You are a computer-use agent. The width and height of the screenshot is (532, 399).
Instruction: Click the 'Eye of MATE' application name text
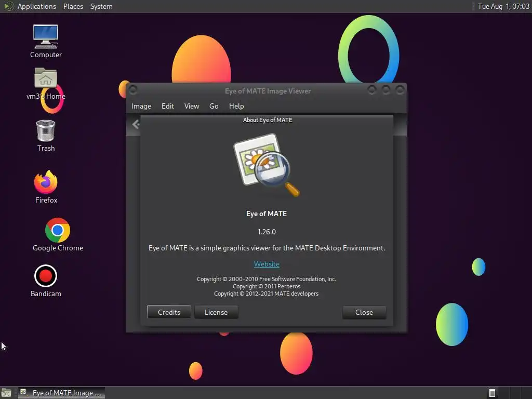coord(267,214)
